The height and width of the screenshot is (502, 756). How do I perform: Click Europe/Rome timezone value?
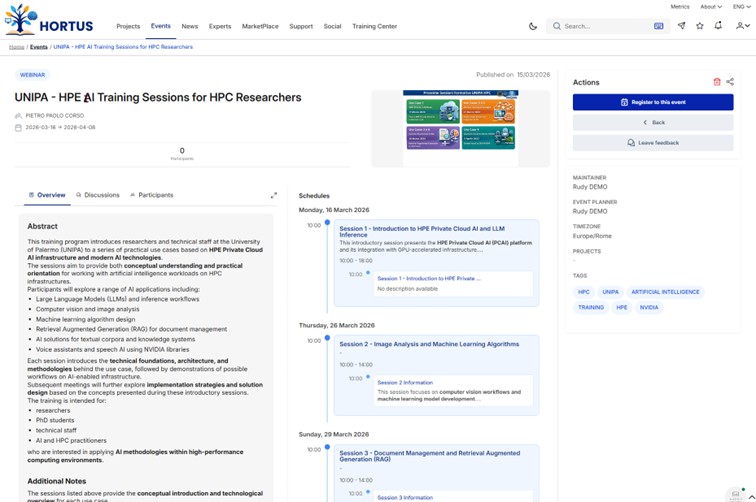[592, 236]
